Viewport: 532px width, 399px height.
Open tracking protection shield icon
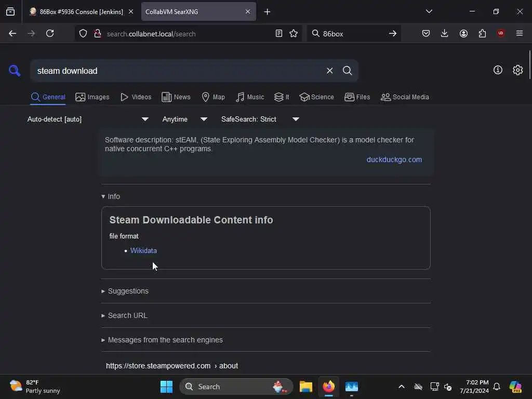[x=83, y=34]
